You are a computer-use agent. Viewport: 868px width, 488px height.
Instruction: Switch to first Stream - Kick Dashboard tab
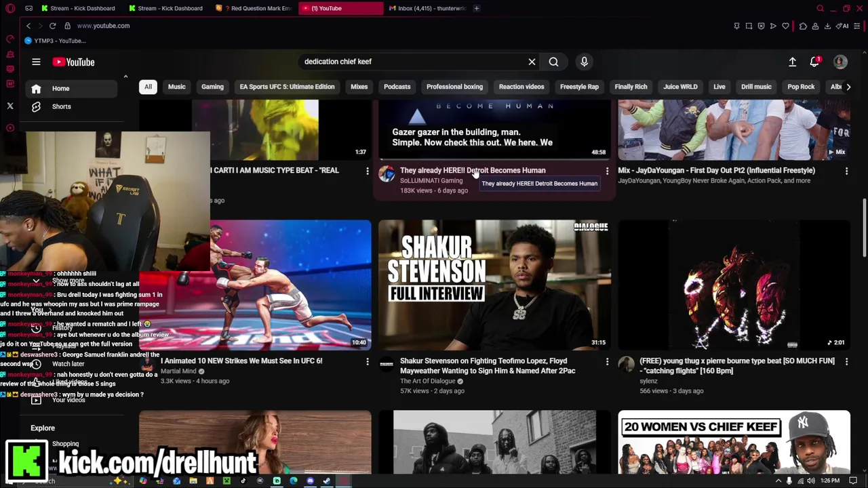pos(78,8)
